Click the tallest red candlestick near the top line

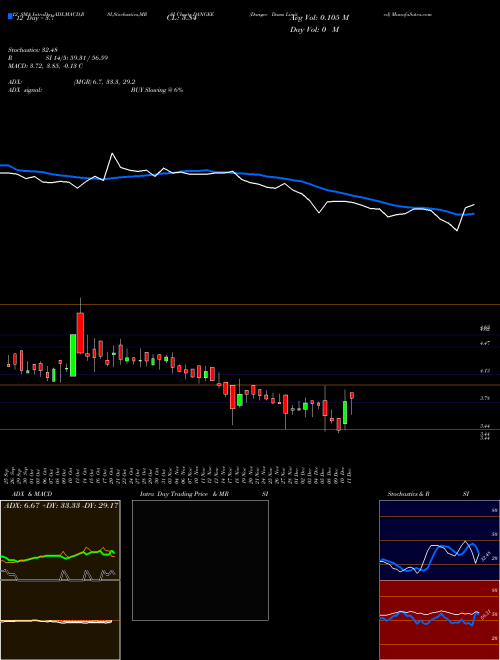[80, 333]
